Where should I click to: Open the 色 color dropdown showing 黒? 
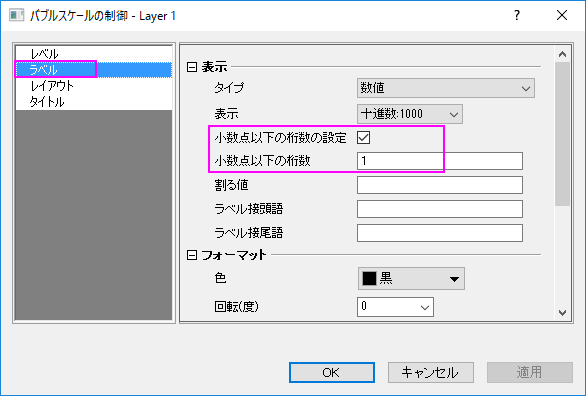coord(411,279)
